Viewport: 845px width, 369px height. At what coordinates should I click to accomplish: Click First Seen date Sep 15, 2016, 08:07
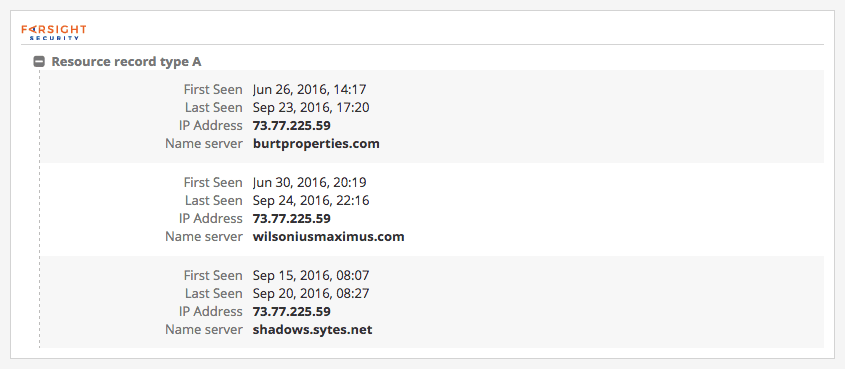click(x=311, y=276)
